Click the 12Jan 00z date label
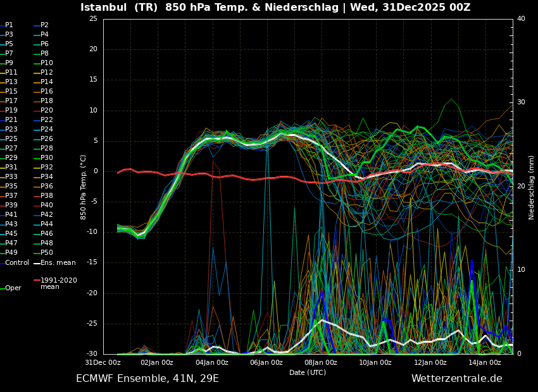The height and width of the screenshot is (392, 538). (x=431, y=362)
